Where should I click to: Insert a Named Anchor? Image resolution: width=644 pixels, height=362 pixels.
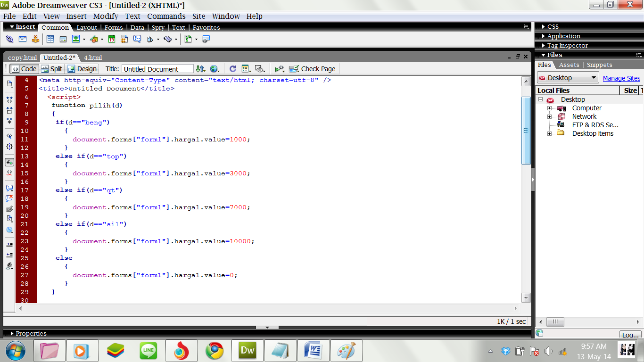click(x=36, y=39)
